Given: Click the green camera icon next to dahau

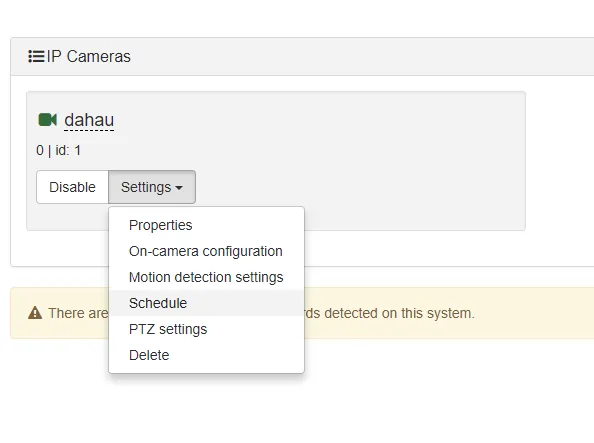Looking at the screenshot, I should 47,120.
